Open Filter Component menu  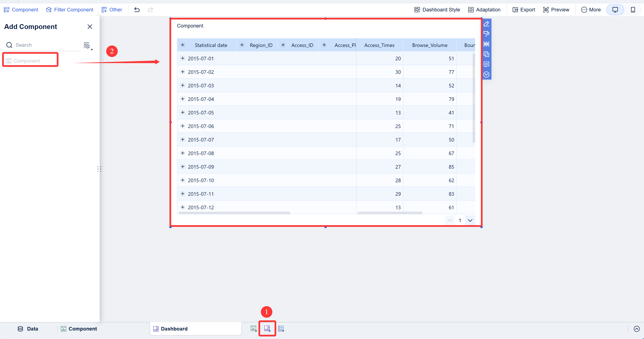pos(70,10)
